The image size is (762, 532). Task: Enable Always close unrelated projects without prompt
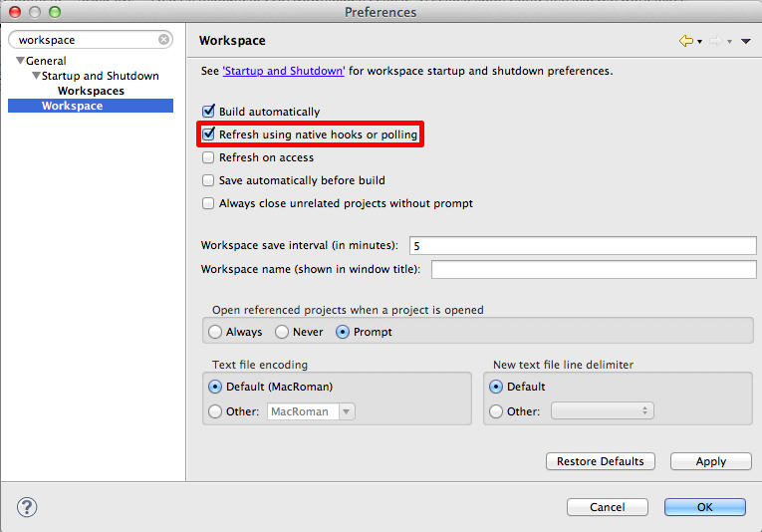(208, 203)
